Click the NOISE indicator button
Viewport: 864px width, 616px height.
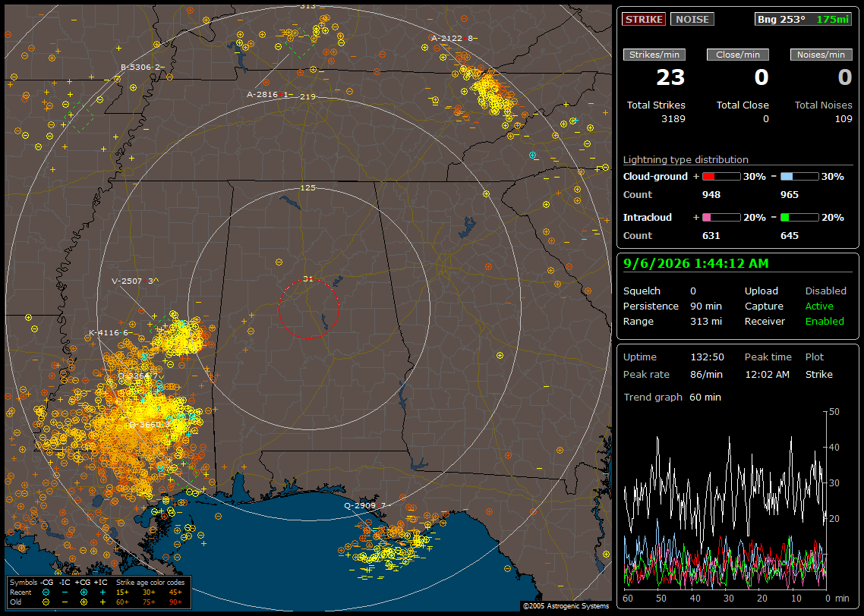[x=692, y=19]
